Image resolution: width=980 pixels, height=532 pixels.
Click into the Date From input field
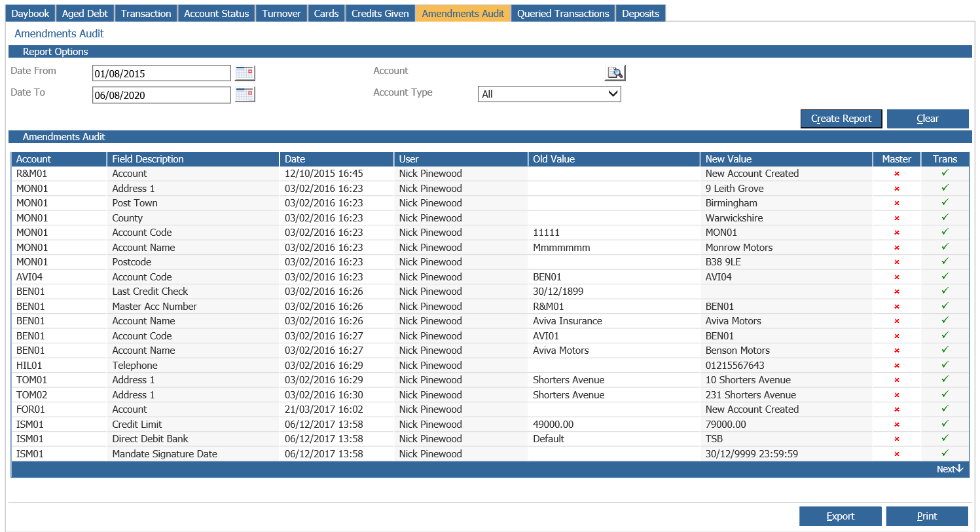pos(162,73)
